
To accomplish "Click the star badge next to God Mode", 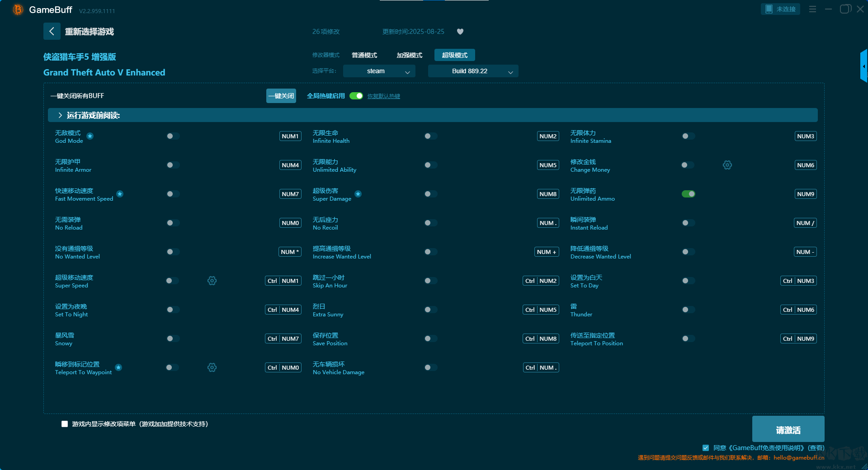I will (90, 136).
